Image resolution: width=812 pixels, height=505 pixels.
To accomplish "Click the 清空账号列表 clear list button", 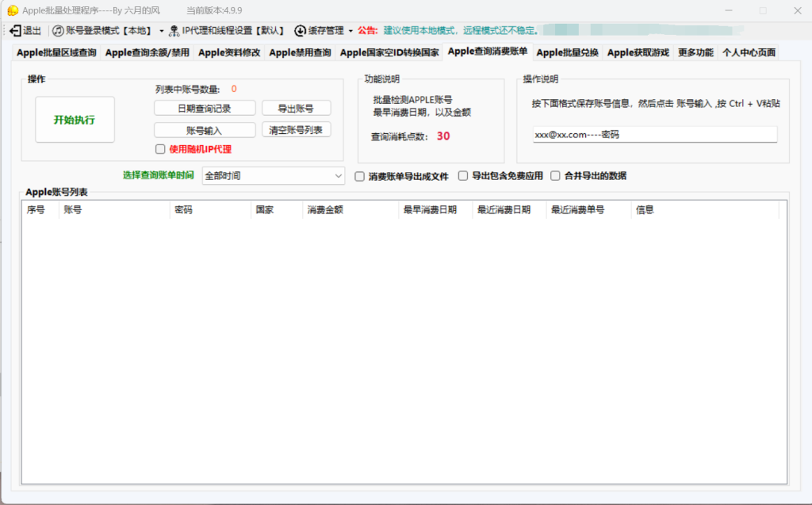I will click(296, 130).
